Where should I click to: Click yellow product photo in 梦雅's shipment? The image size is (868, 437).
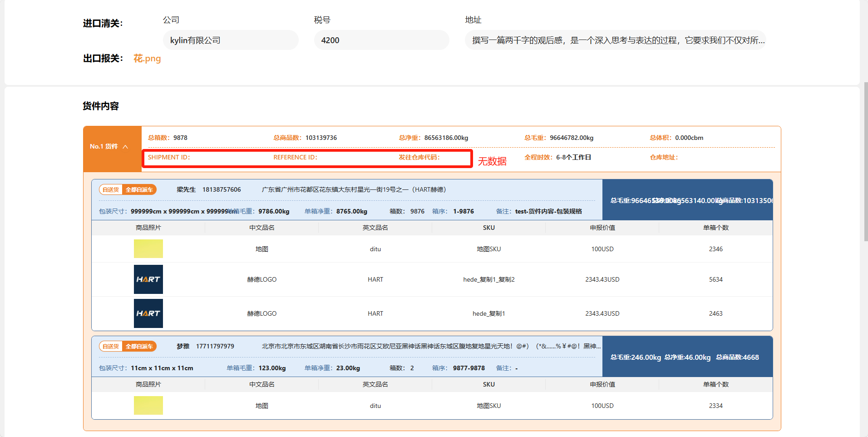148,406
